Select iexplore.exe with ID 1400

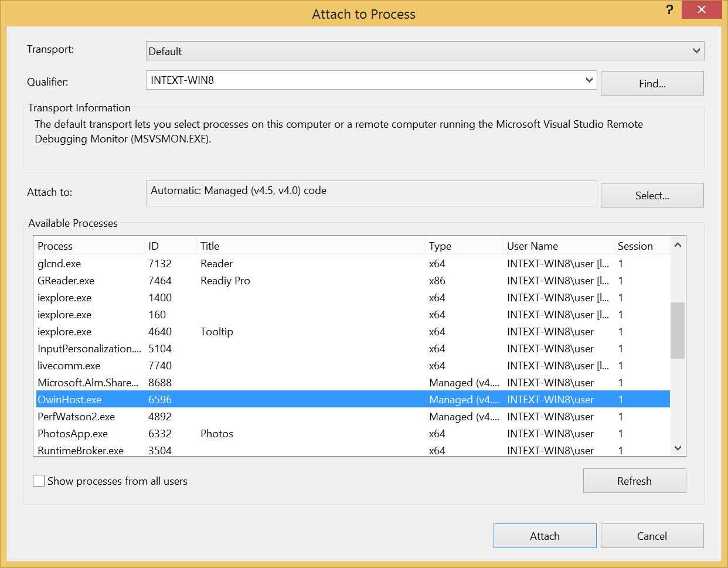tap(352, 298)
